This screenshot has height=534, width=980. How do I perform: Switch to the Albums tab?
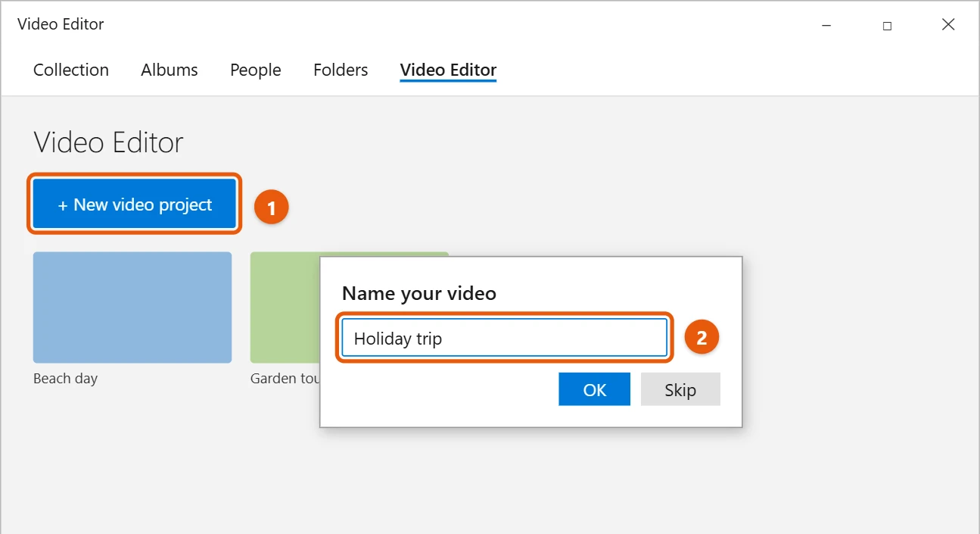click(x=170, y=70)
